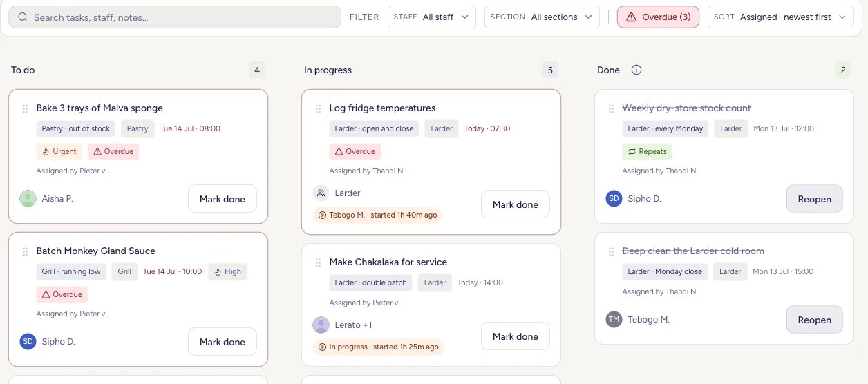Focus the search tasks, staff, notes field
This screenshot has height=384, width=868.
click(x=175, y=17)
